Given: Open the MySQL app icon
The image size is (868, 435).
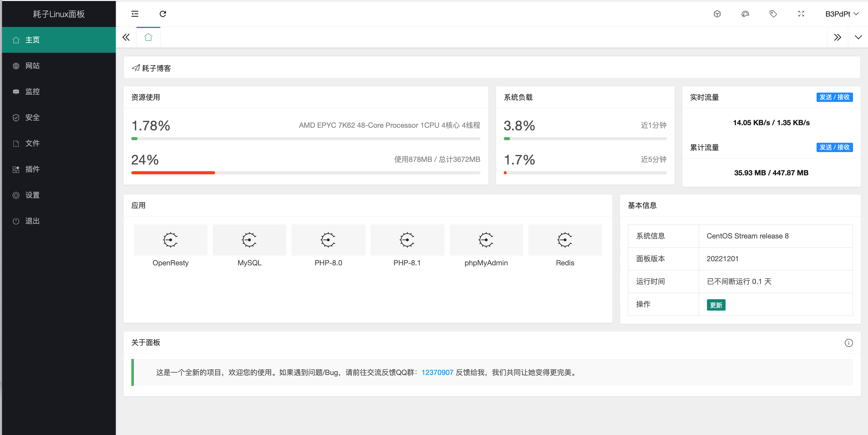Looking at the screenshot, I should pos(249,240).
